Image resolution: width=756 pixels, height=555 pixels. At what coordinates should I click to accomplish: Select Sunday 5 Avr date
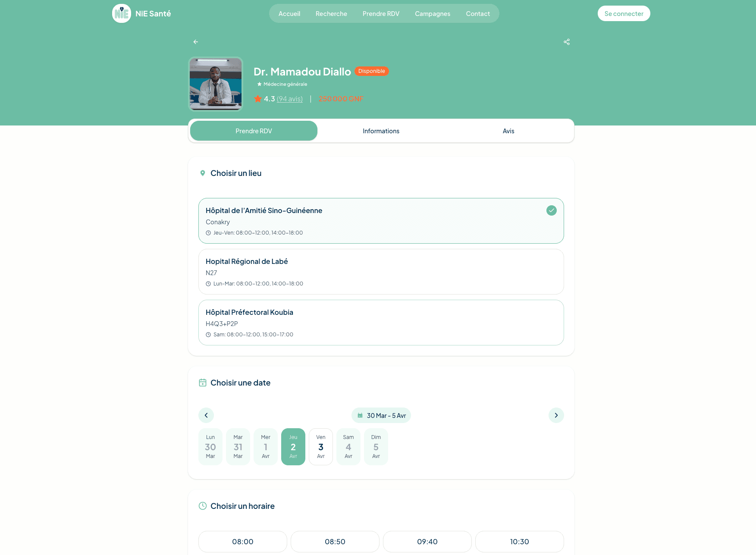[x=376, y=447]
